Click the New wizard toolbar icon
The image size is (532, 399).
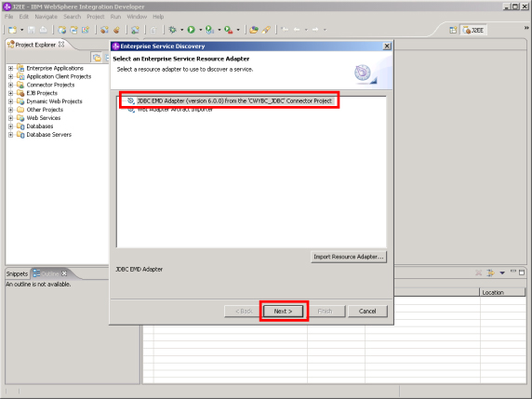point(12,30)
